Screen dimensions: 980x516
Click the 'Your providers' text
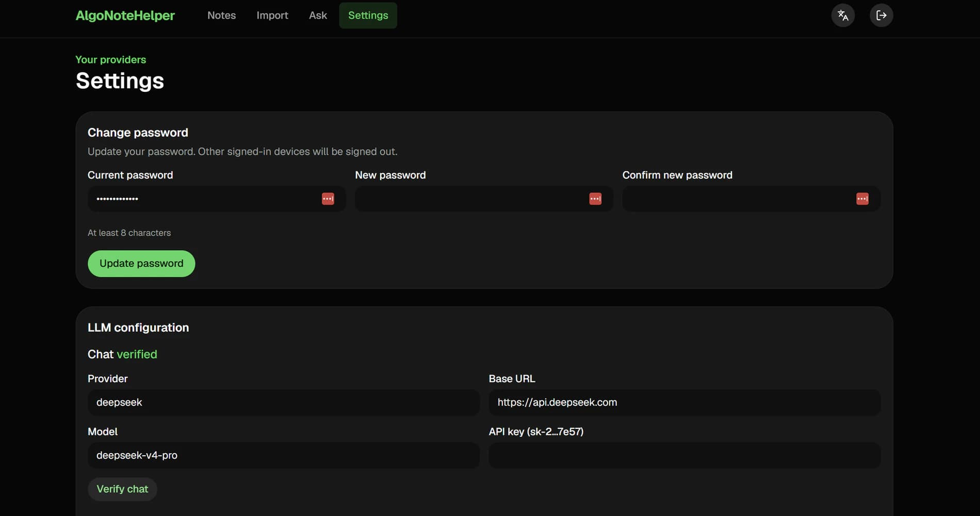111,60
